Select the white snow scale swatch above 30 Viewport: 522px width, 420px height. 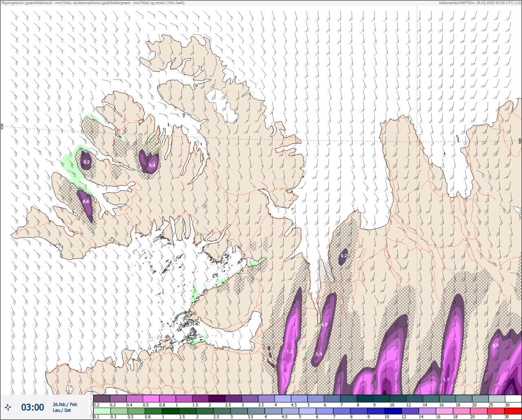(513, 398)
